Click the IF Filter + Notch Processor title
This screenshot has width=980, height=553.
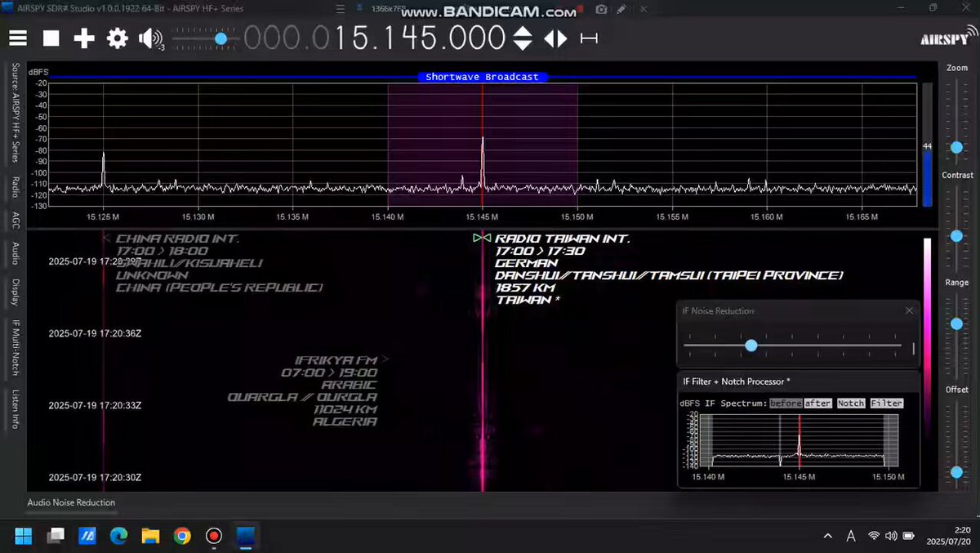pyautogui.click(x=737, y=381)
